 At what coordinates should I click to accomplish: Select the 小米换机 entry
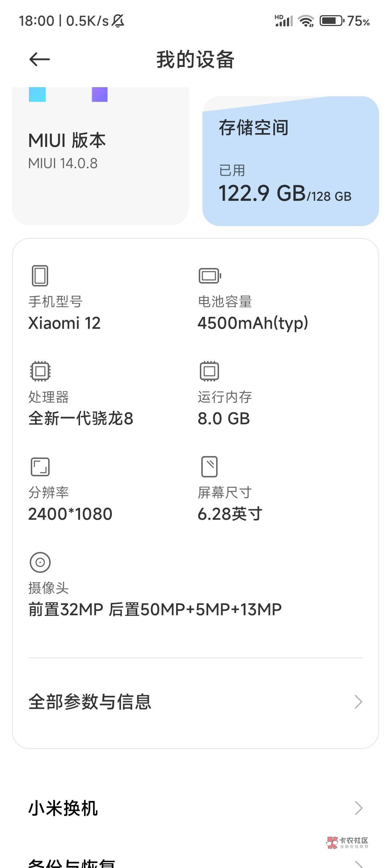pos(63,808)
